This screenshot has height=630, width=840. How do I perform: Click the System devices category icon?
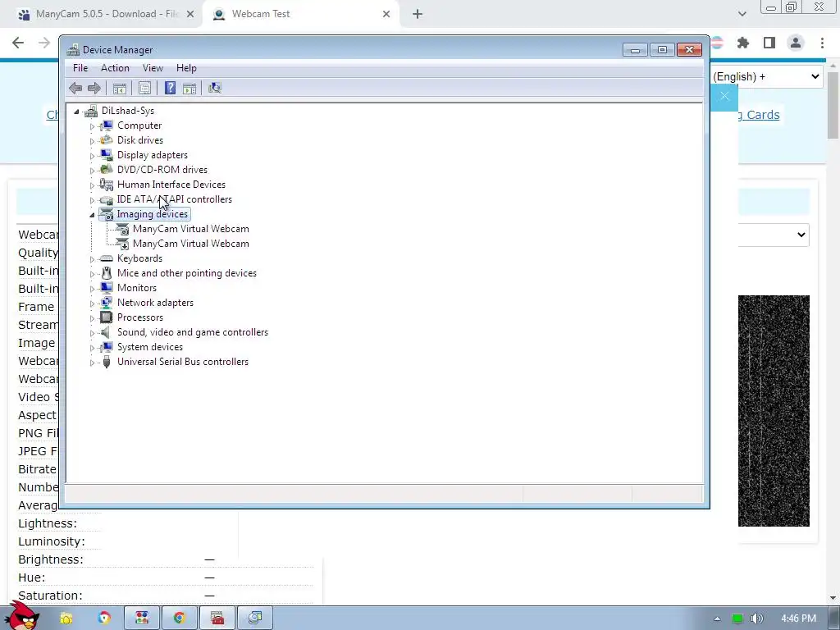(107, 347)
